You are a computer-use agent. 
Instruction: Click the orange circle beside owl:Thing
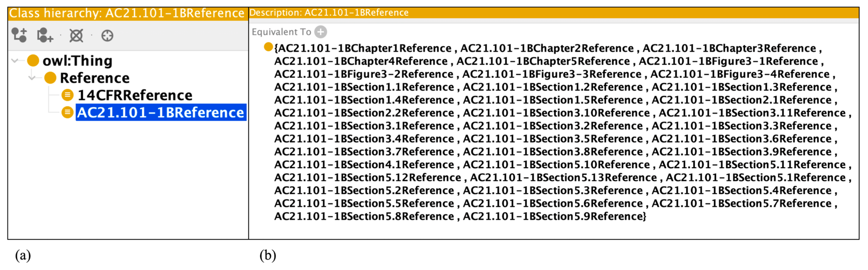pos(33,61)
